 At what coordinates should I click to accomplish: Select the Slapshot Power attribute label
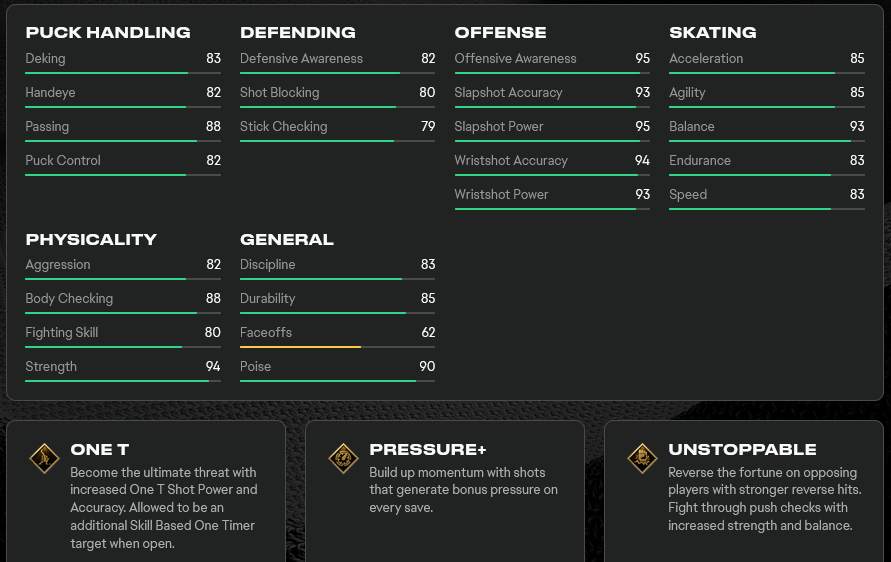499,126
